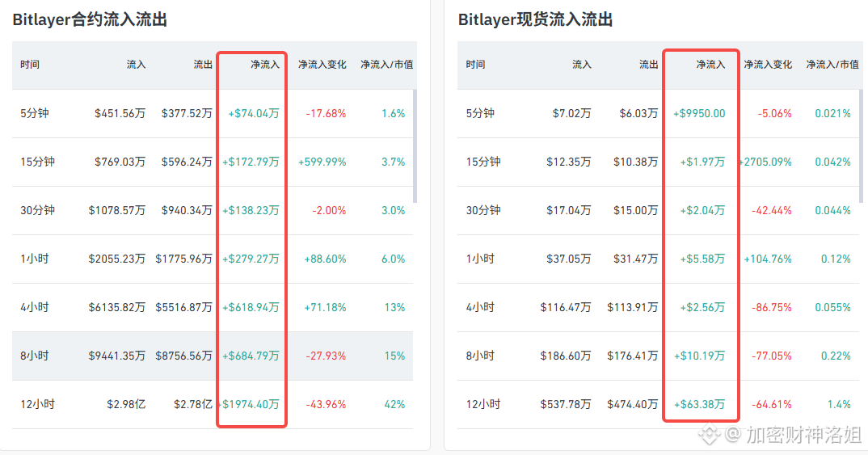
Task: Select the +$74.04万 net inflow value
Action: click(x=254, y=113)
